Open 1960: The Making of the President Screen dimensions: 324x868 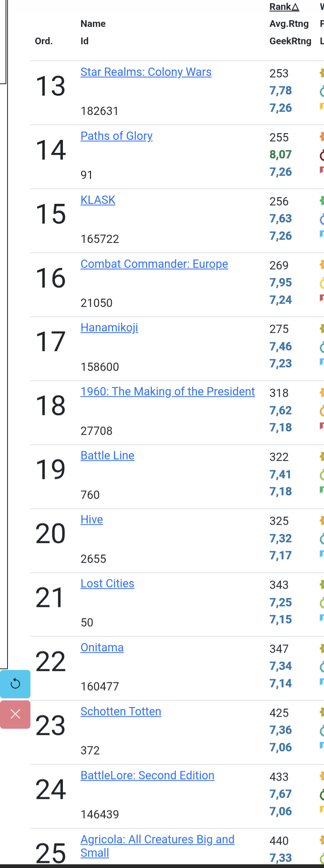click(167, 392)
